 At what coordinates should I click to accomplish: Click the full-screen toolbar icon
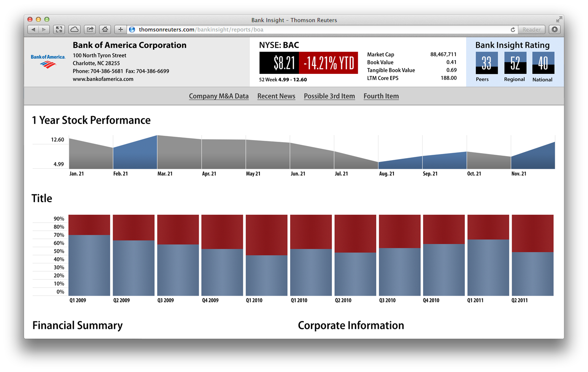click(x=59, y=30)
